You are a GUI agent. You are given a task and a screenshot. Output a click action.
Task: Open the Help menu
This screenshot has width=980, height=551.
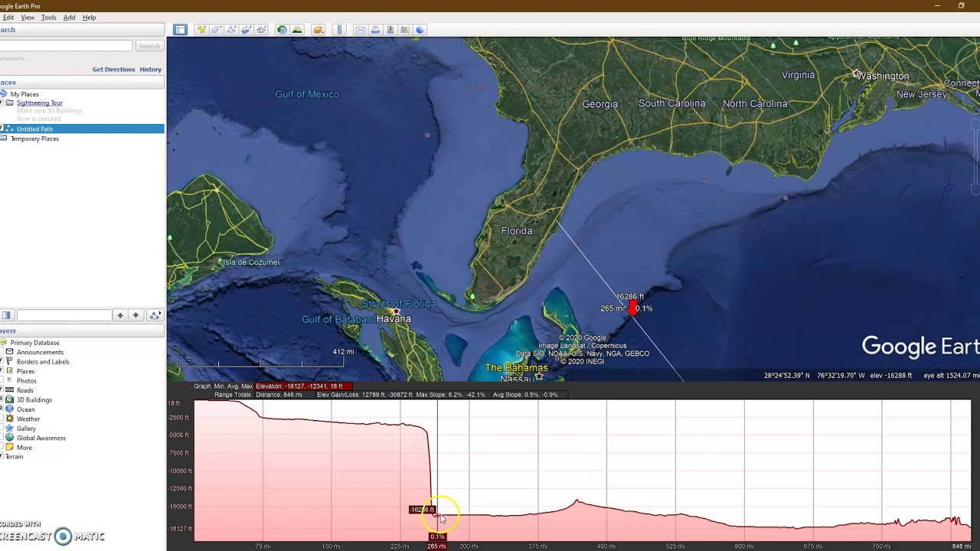pos(89,17)
